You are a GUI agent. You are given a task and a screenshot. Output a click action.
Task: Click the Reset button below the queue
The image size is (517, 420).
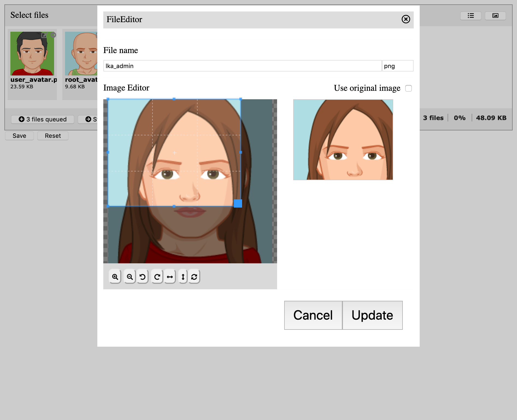53,136
